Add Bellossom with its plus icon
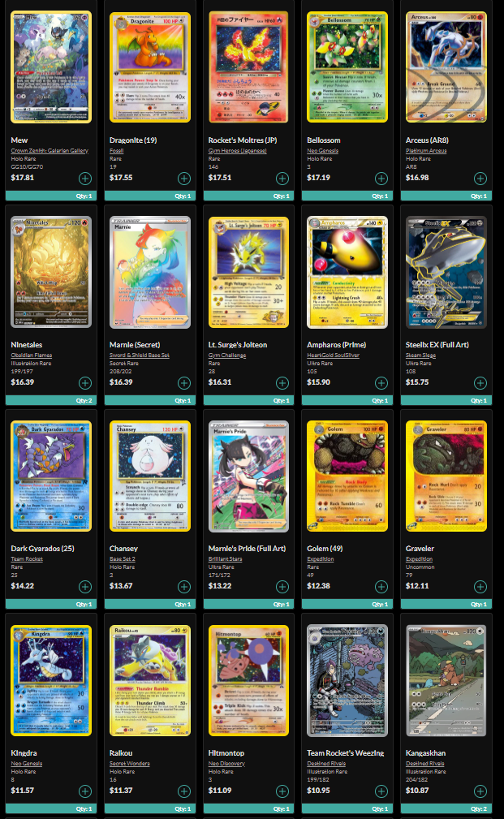Screen dimensions: 504x819 381,179
